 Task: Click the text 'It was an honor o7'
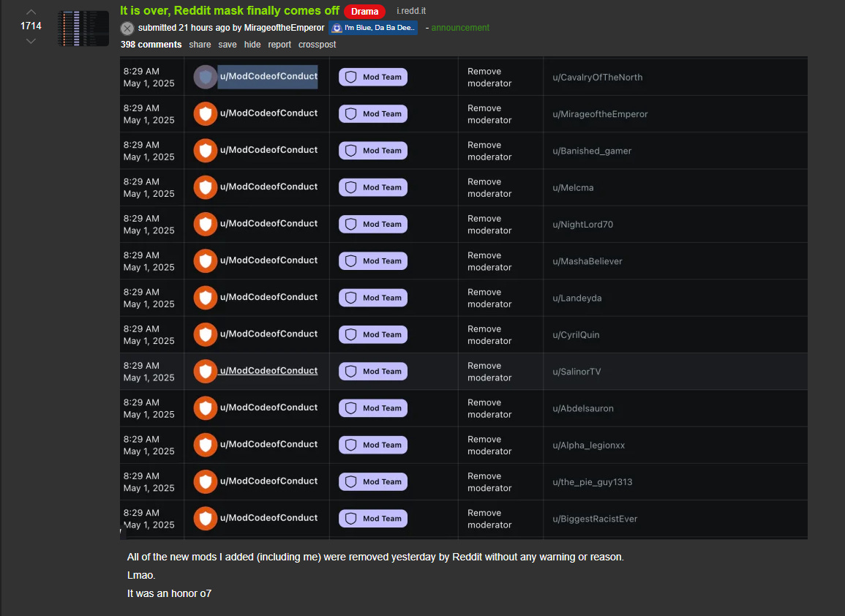coord(169,593)
